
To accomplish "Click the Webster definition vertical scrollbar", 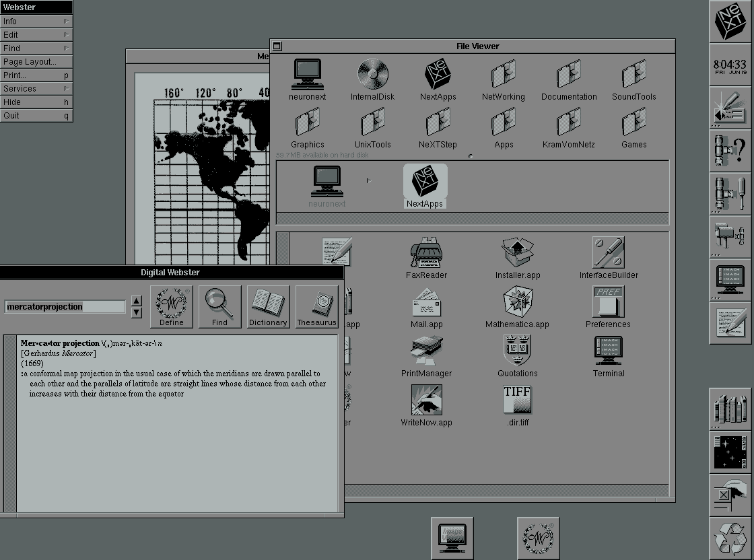I will [10, 423].
